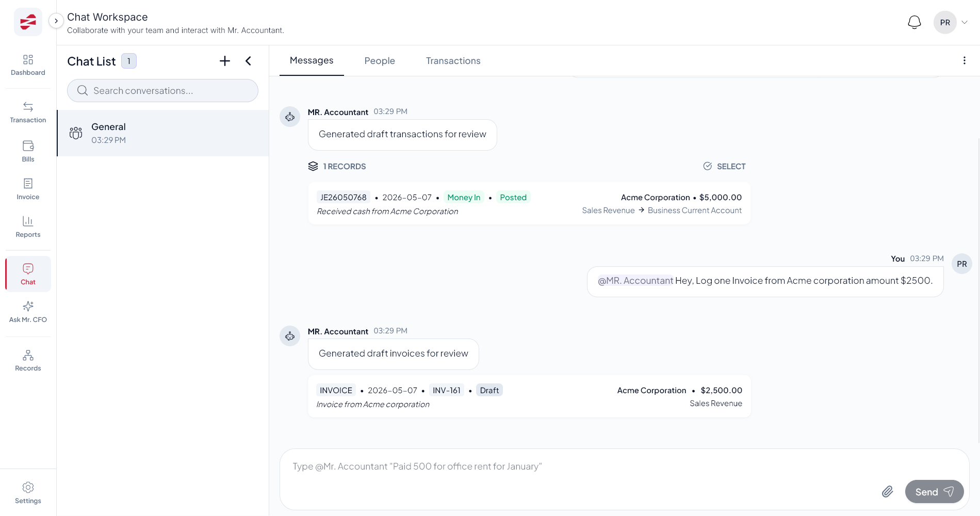Open the General conversation

[x=163, y=133]
